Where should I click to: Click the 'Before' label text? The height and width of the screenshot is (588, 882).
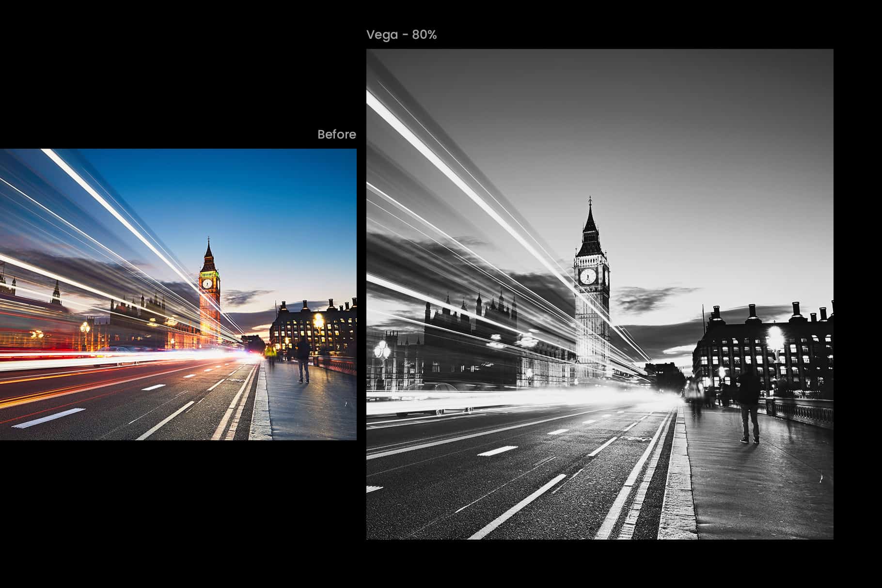[337, 134]
